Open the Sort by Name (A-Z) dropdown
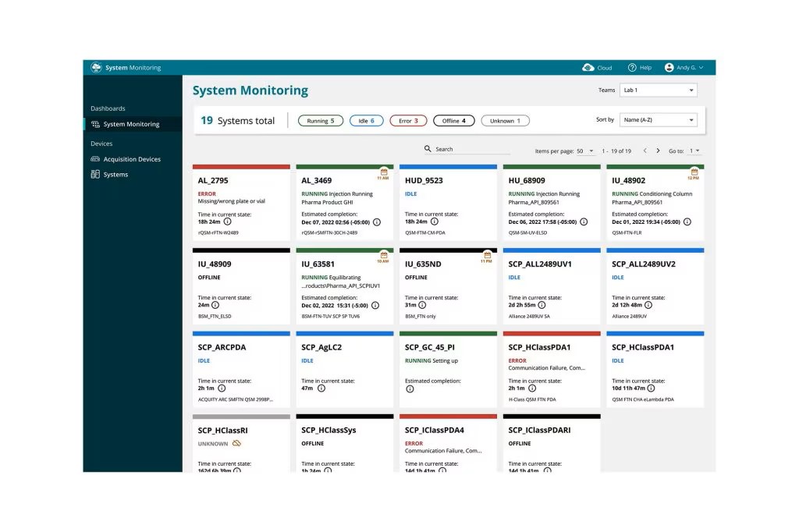The width and height of the screenshot is (799, 532). 659,120
